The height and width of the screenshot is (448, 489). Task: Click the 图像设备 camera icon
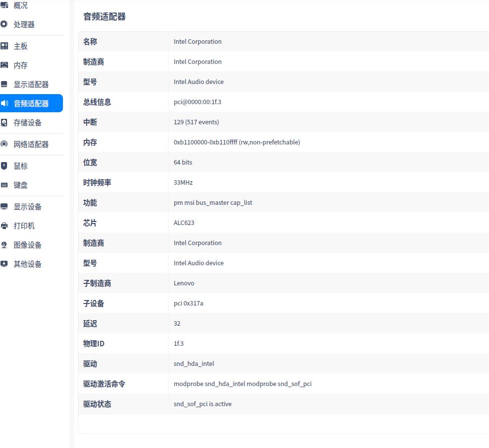4,245
